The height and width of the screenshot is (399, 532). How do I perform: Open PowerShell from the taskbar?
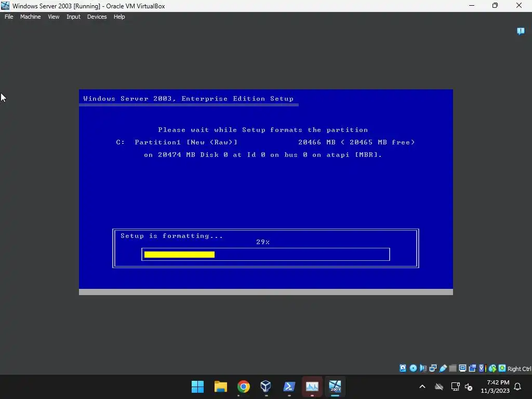289,387
